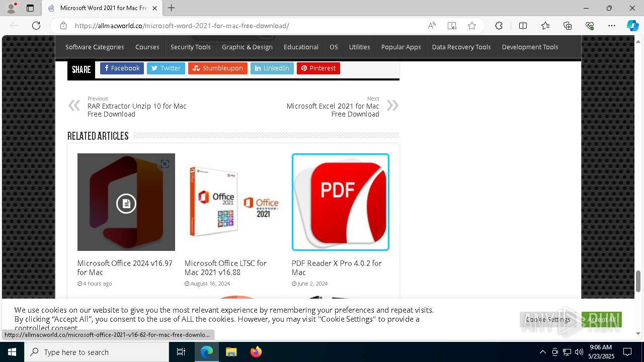Image resolution: width=644 pixels, height=362 pixels.
Task: Accept All cookies
Action: tap(602, 319)
